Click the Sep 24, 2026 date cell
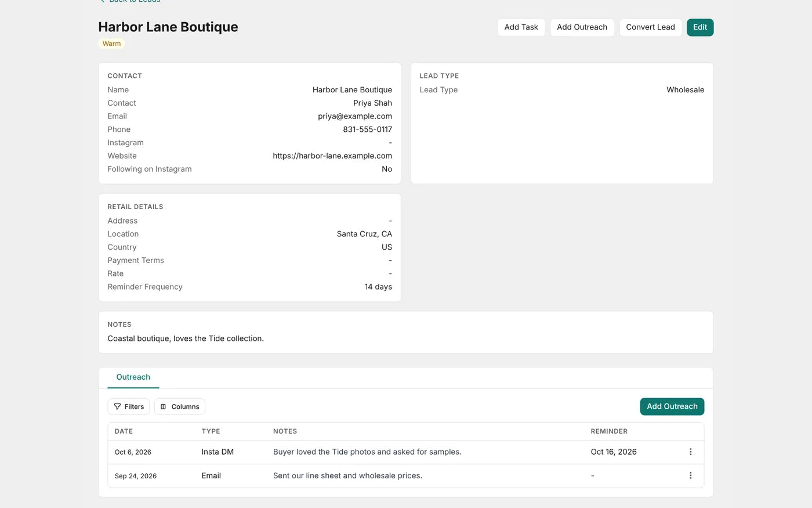Image resolution: width=812 pixels, height=508 pixels. (x=136, y=476)
